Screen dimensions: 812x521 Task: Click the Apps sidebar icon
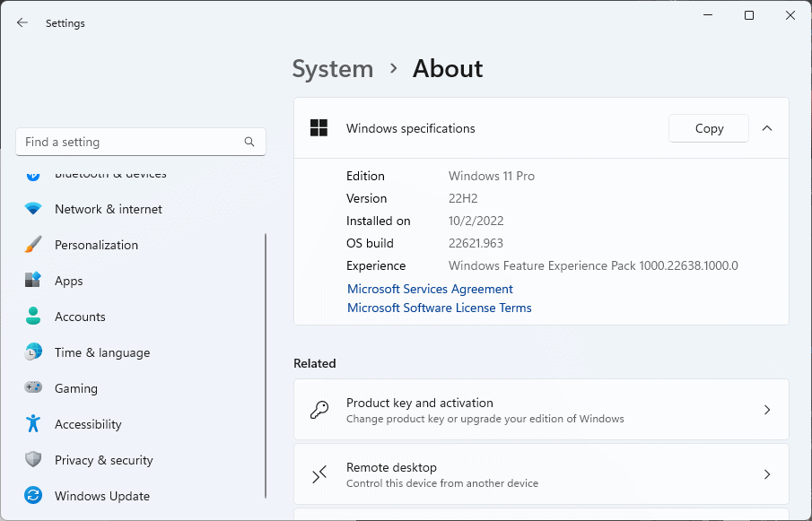coord(33,281)
